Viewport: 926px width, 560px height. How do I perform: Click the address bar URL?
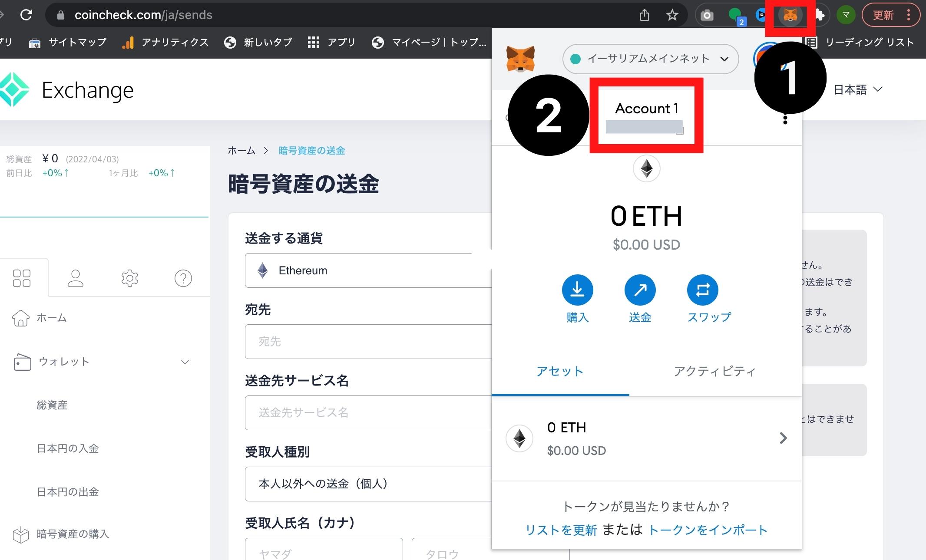click(x=143, y=15)
